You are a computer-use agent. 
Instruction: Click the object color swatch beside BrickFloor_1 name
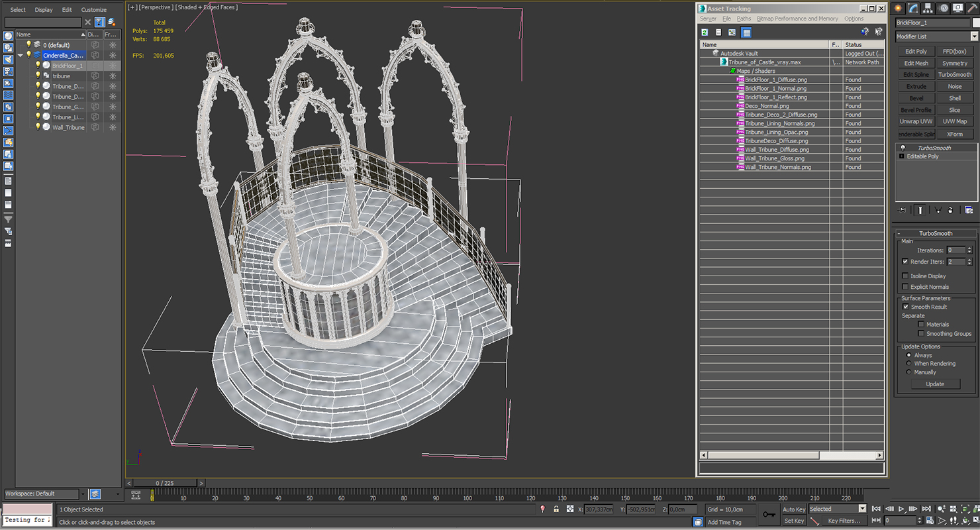pyautogui.click(x=976, y=23)
